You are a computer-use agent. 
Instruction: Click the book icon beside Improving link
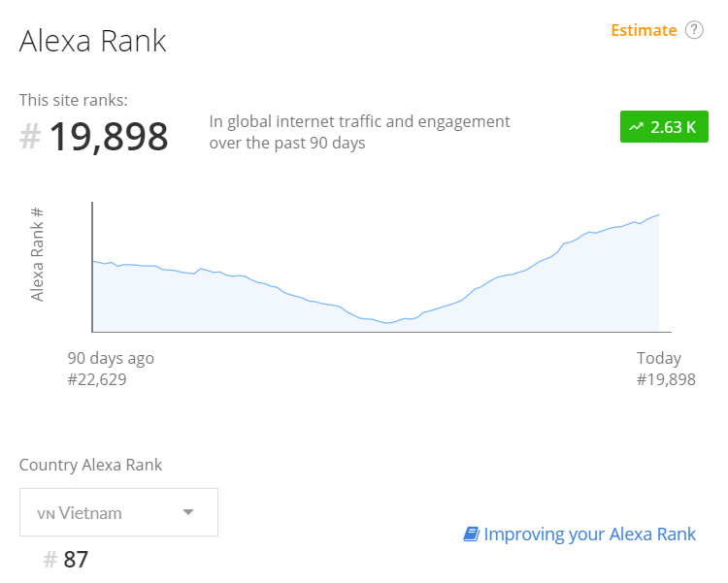tap(471, 534)
